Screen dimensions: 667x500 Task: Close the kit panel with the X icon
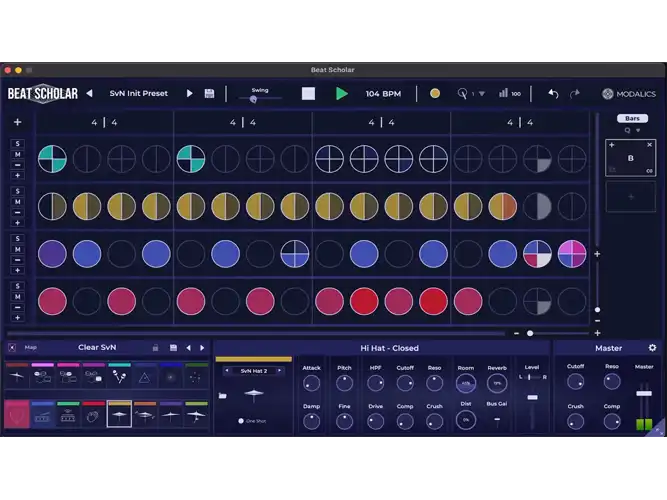point(12,348)
